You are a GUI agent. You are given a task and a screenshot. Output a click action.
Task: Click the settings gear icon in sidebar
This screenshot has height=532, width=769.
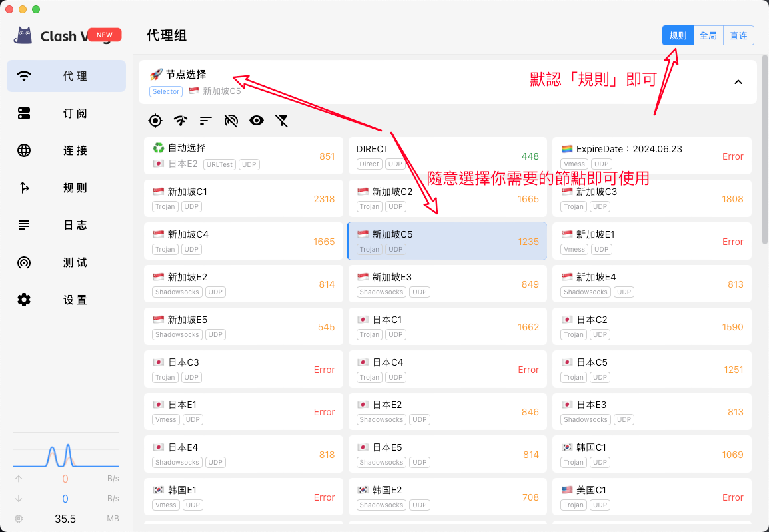[x=24, y=300]
